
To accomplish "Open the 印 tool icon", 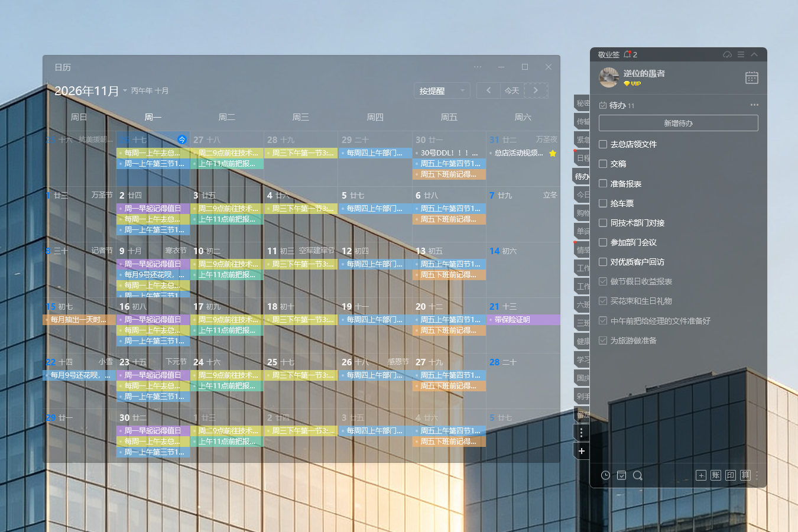I will pyautogui.click(x=731, y=475).
